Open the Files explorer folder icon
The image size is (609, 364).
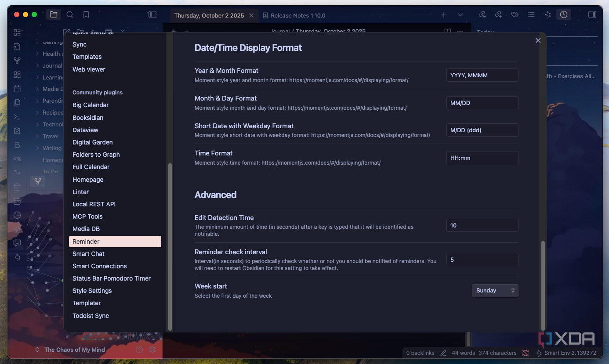pos(53,14)
